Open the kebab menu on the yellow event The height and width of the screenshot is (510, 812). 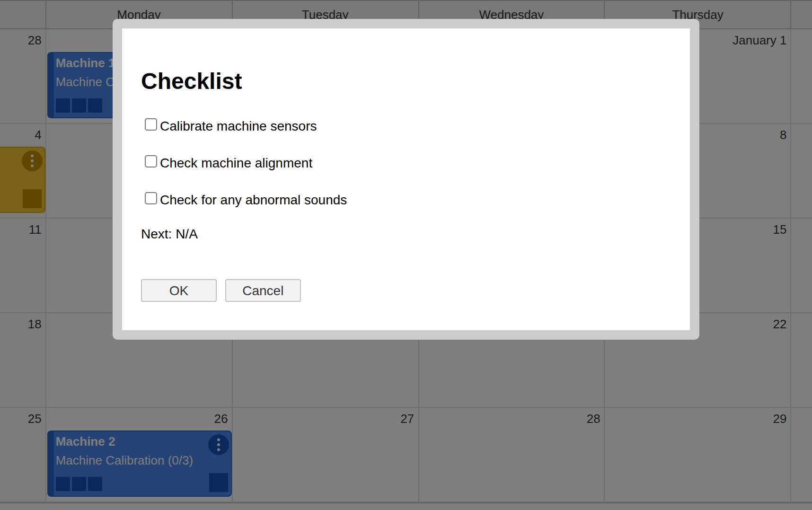tap(31, 160)
